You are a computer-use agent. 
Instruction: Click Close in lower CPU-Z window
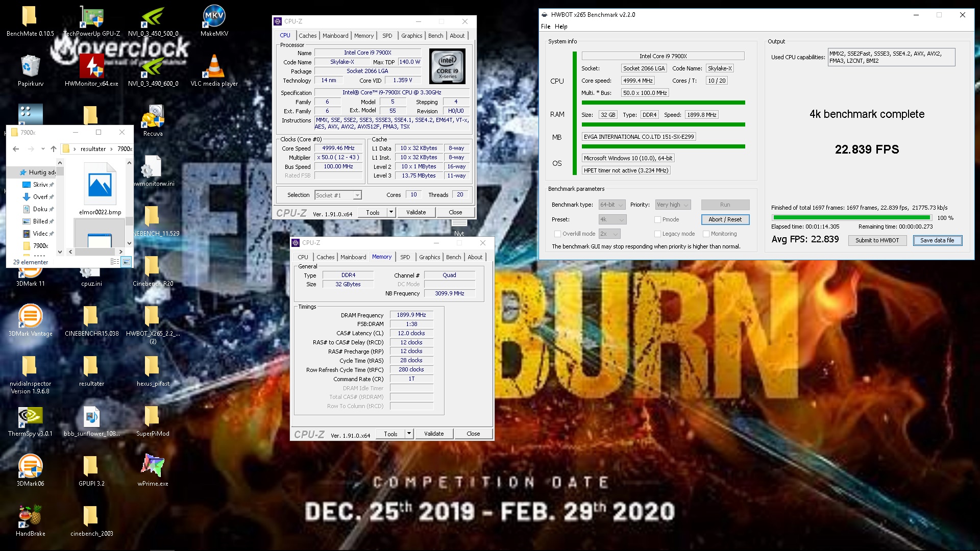point(473,434)
